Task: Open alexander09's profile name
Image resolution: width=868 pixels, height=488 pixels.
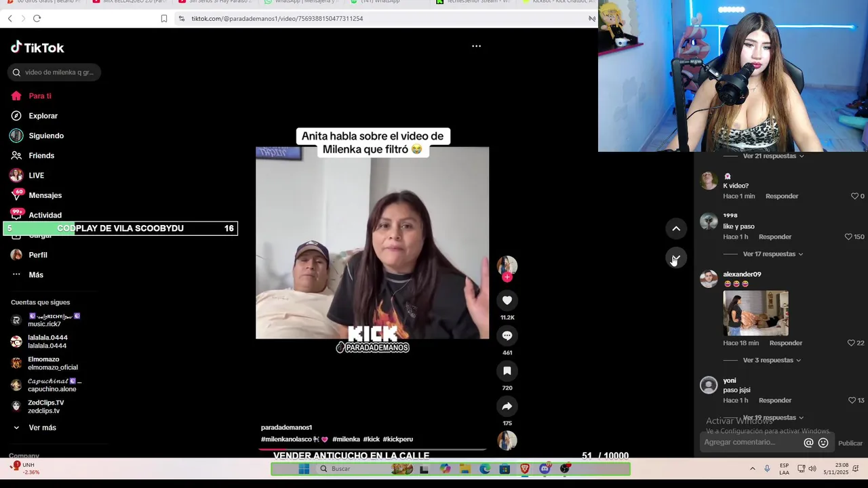Action: (742, 274)
